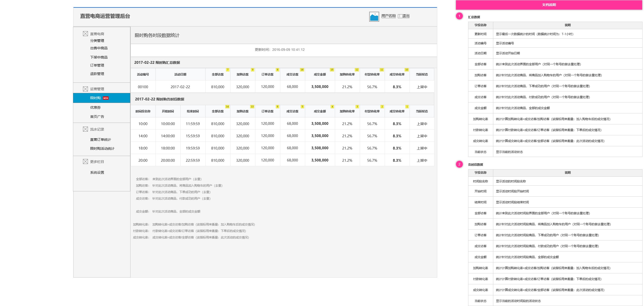Click the placeholder icon beside 流水记录
Viewport: 644px width, 306px height.
click(85, 129)
